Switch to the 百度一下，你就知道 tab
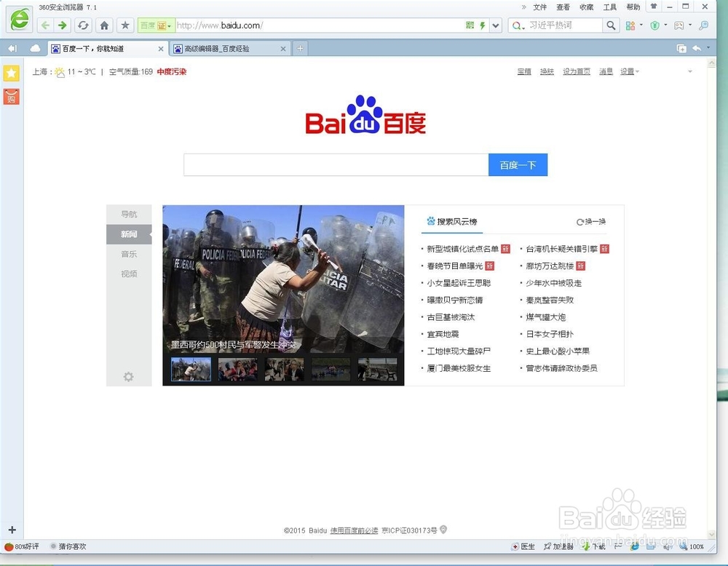 [x=108, y=48]
